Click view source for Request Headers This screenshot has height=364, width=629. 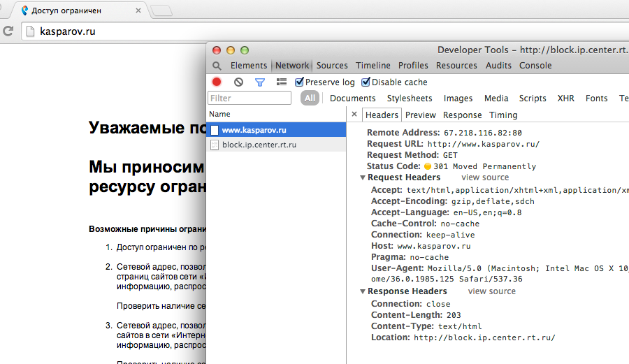tap(485, 177)
